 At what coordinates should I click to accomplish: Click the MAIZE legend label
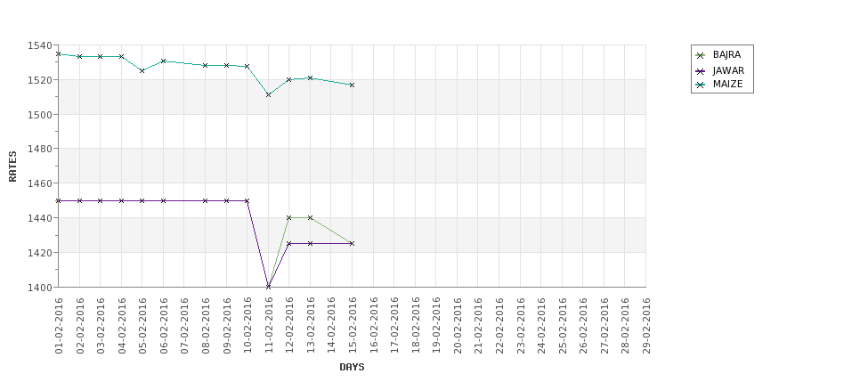pos(727,85)
